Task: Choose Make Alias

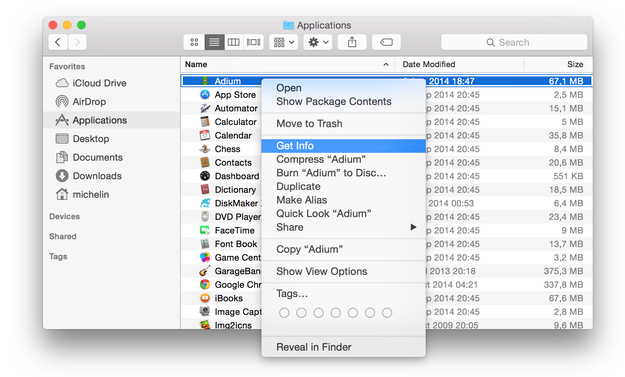Action: click(x=344, y=200)
